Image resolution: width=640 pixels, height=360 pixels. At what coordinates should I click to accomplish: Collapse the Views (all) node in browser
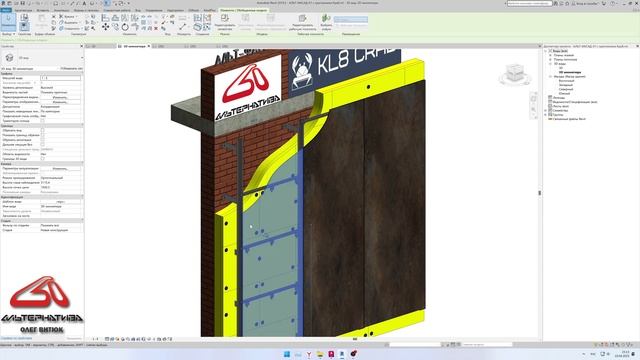point(546,51)
